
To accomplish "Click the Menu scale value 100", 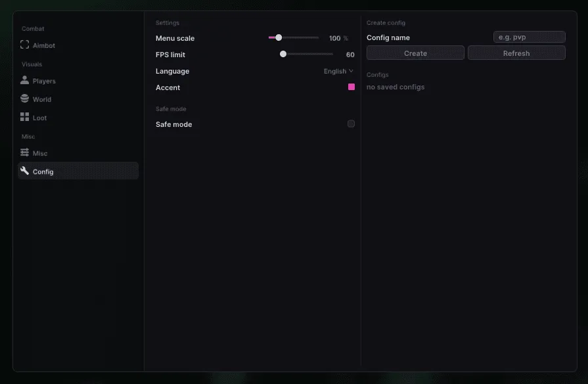I will coord(335,38).
